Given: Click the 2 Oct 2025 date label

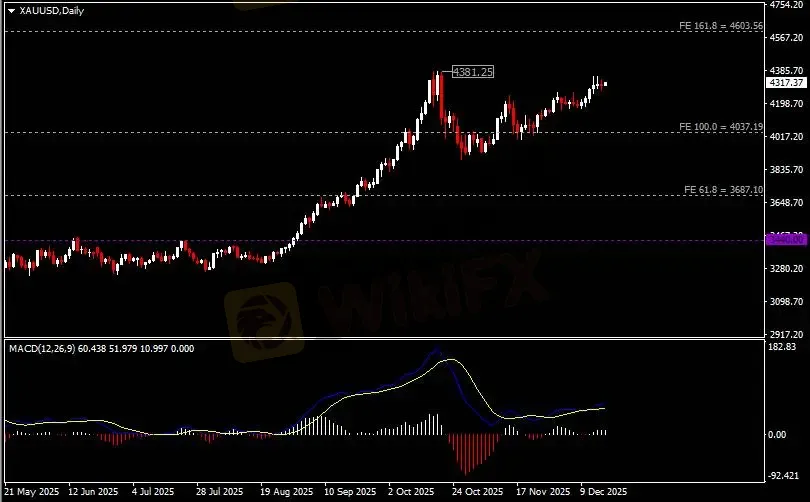Looking at the screenshot, I should point(411,492).
